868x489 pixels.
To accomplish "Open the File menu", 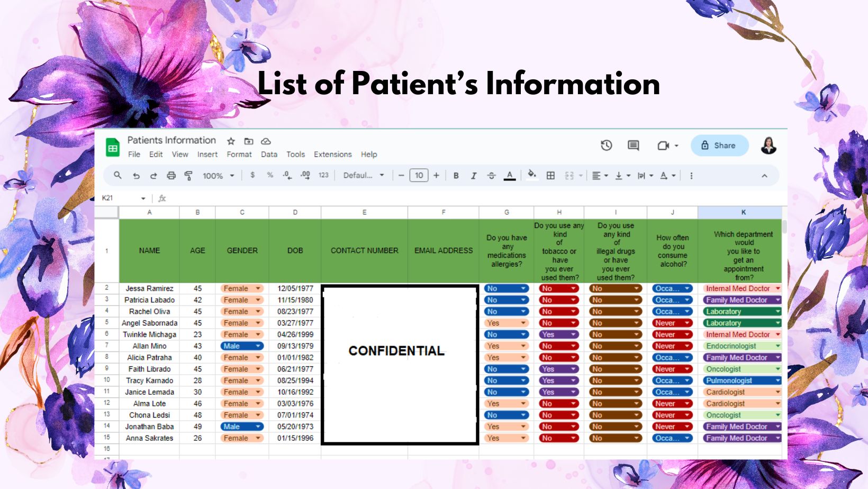I will pos(134,155).
